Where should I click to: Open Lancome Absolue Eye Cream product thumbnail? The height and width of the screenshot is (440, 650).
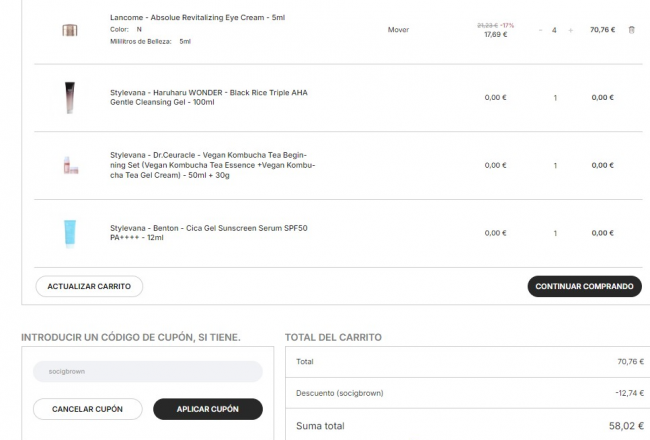pyautogui.click(x=70, y=30)
